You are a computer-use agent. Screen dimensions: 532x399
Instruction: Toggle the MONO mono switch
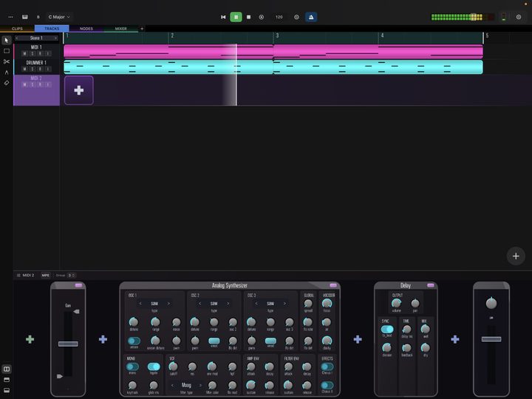click(132, 366)
